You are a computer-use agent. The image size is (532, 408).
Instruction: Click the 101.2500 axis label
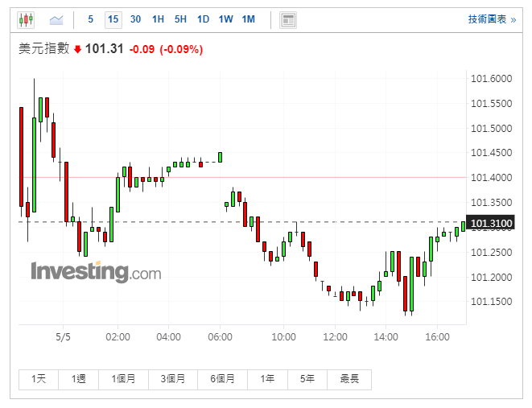(491, 253)
